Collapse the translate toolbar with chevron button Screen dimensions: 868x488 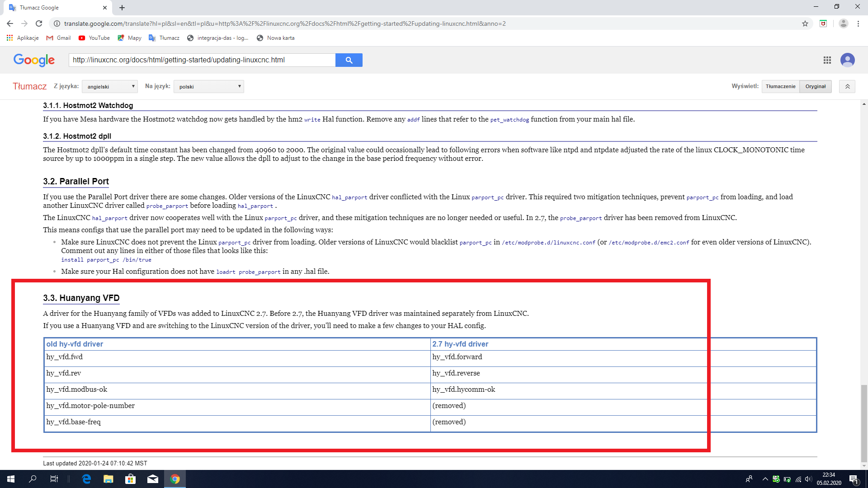pyautogui.click(x=847, y=87)
